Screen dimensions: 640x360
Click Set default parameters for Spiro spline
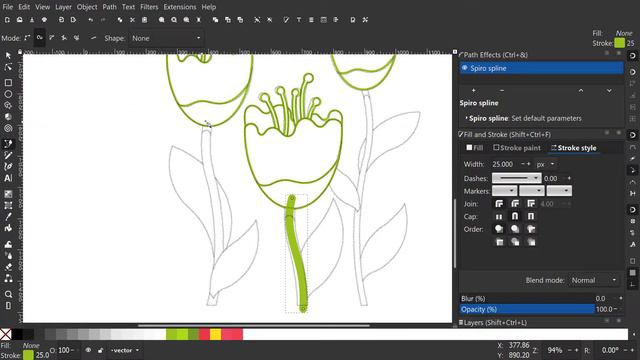coord(546,118)
